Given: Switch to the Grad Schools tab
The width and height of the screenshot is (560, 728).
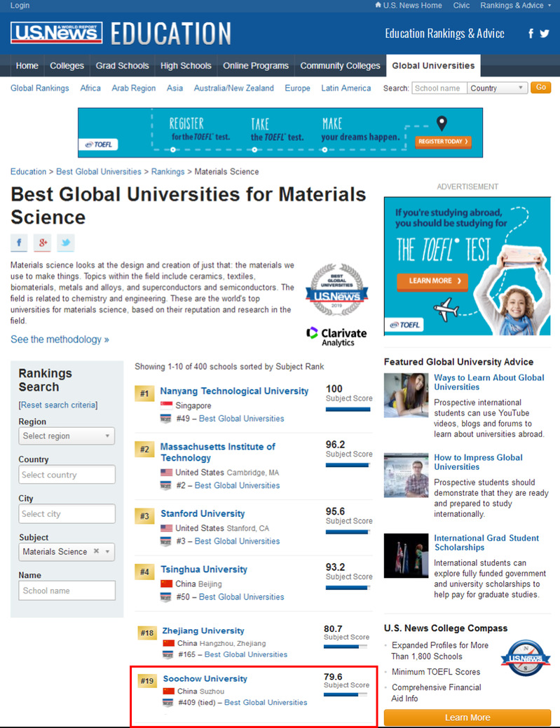Looking at the screenshot, I should tap(122, 66).
